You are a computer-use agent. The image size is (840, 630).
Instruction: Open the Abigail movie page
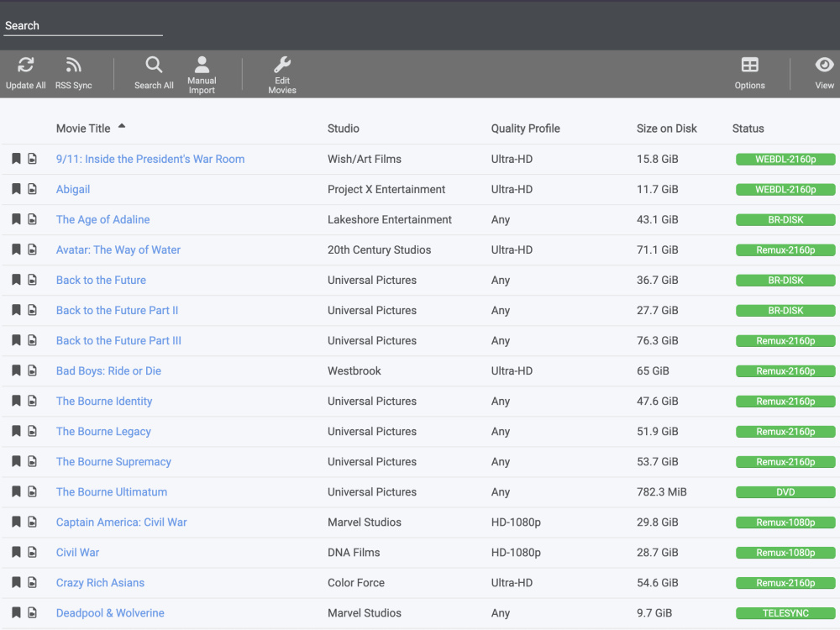[73, 189]
